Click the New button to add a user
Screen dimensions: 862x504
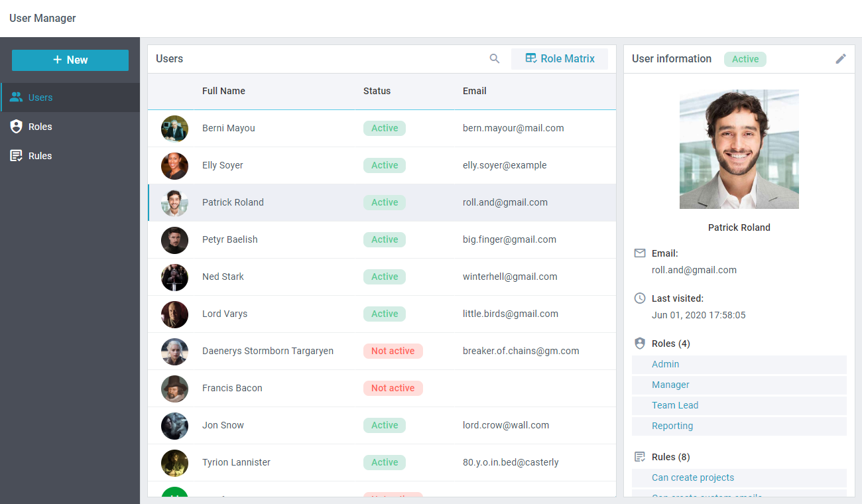pos(70,60)
